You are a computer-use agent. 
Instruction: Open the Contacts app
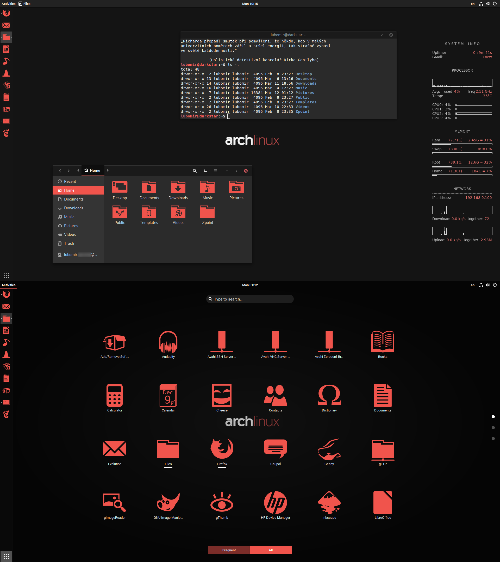click(275, 397)
